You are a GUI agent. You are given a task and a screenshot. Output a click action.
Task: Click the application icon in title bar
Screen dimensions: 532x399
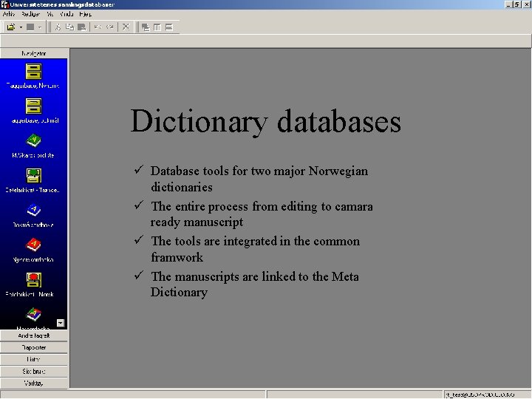pos(4,4)
